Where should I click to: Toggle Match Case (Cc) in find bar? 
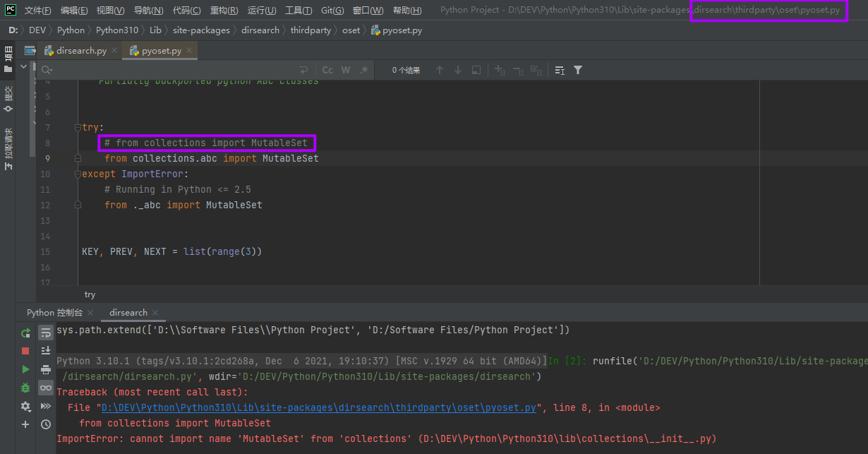tap(327, 70)
